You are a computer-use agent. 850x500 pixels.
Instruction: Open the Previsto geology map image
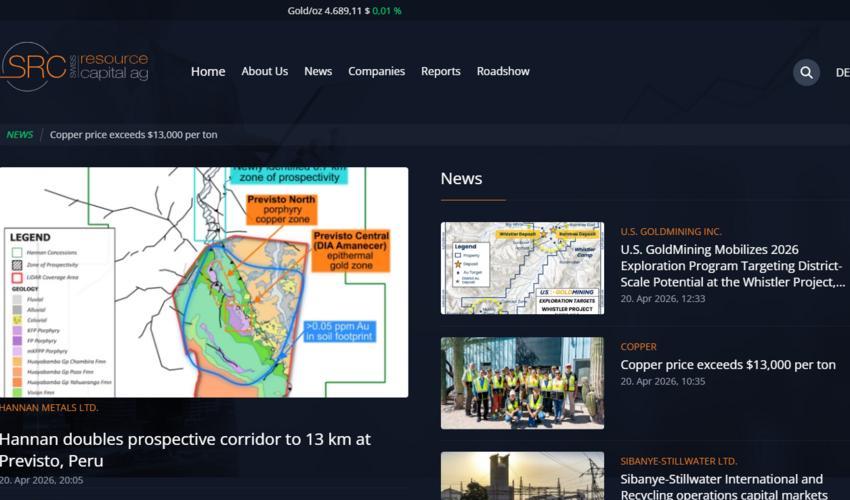[204, 282]
